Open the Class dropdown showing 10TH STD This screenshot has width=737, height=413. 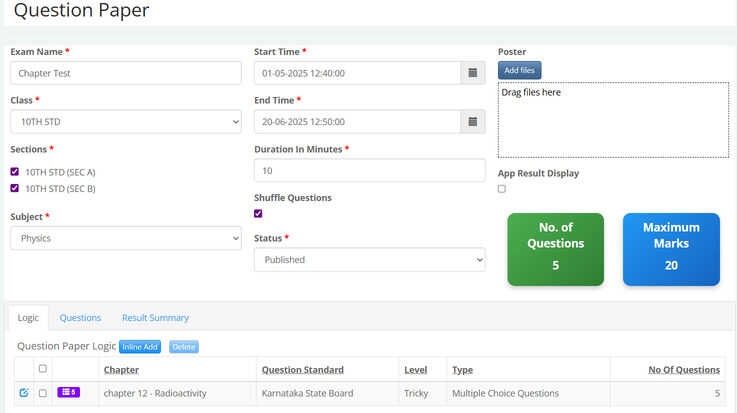pyautogui.click(x=126, y=121)
